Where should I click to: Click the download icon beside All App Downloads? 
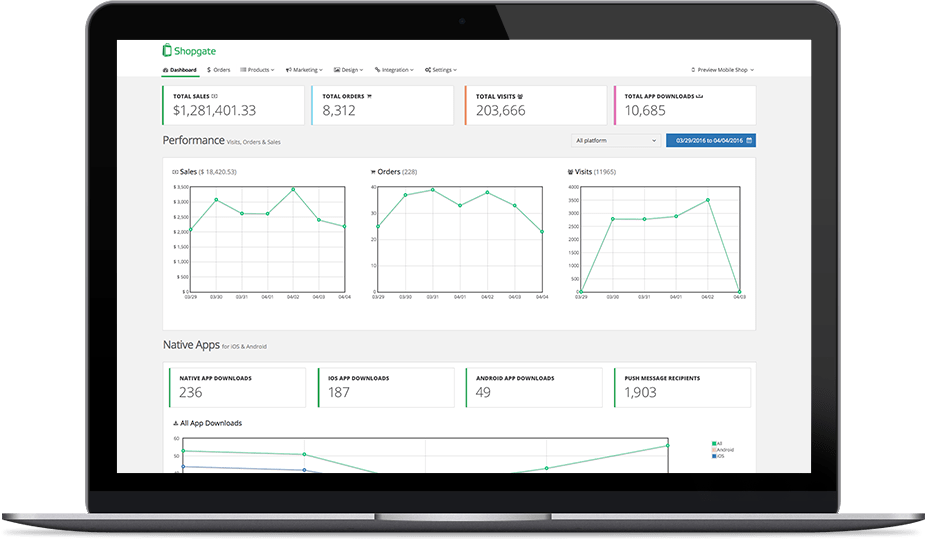tap(176, 423)
